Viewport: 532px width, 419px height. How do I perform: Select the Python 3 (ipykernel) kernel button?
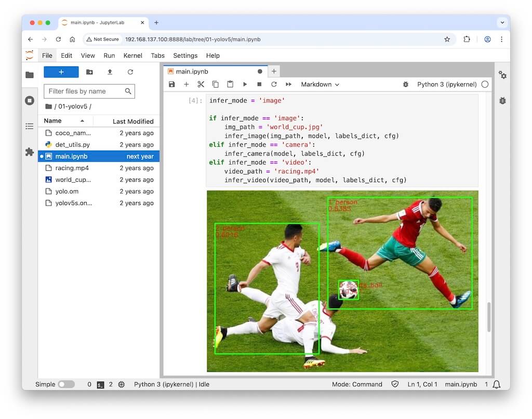click(447, 84)
